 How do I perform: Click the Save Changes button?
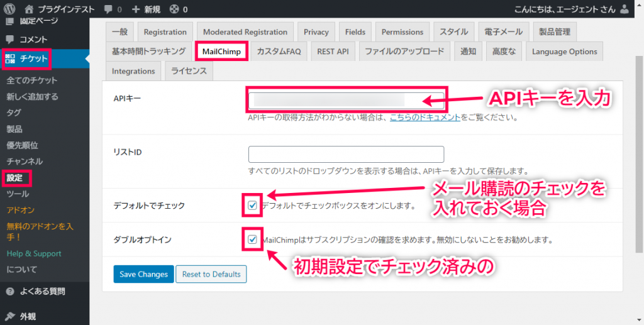click(144, 274)
